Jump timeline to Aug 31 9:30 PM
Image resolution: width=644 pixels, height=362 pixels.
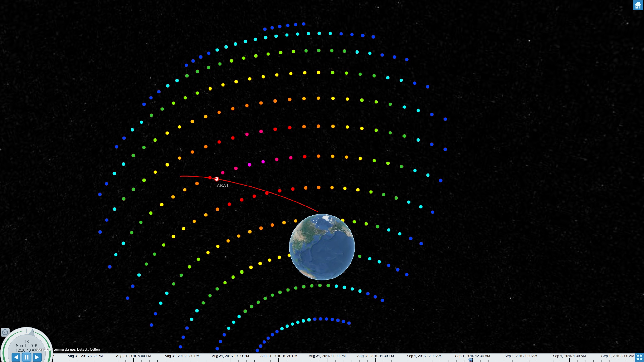182,356
